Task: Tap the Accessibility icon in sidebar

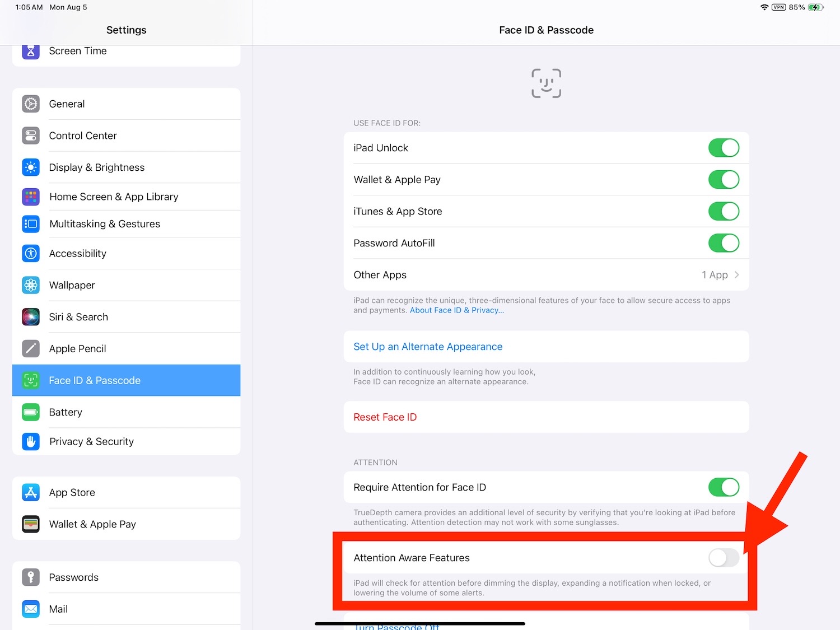Action: 31,253
